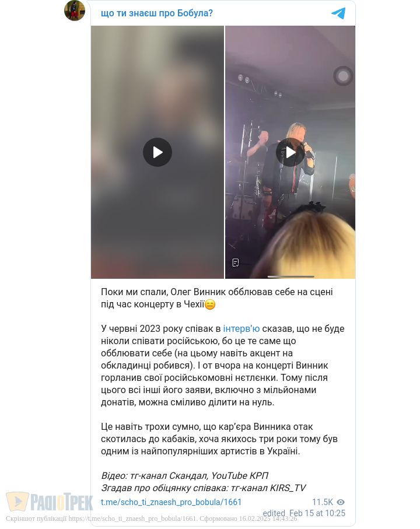
Task: Click the neutral face emoji
Action: tap(210, 304)
